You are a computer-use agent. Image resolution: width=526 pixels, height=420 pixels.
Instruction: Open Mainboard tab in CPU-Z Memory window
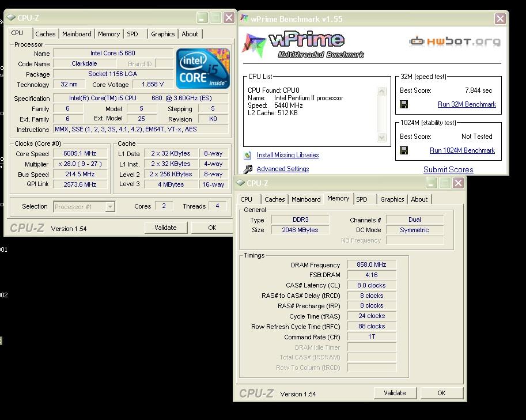click(306, 199)
